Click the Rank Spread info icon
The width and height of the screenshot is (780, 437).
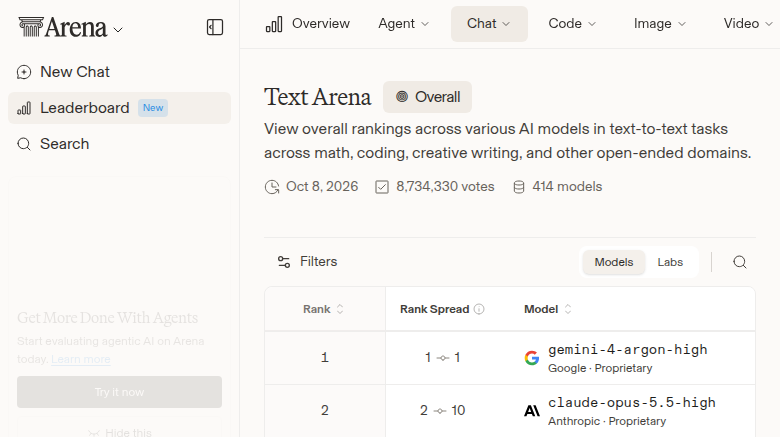(479, 309)
